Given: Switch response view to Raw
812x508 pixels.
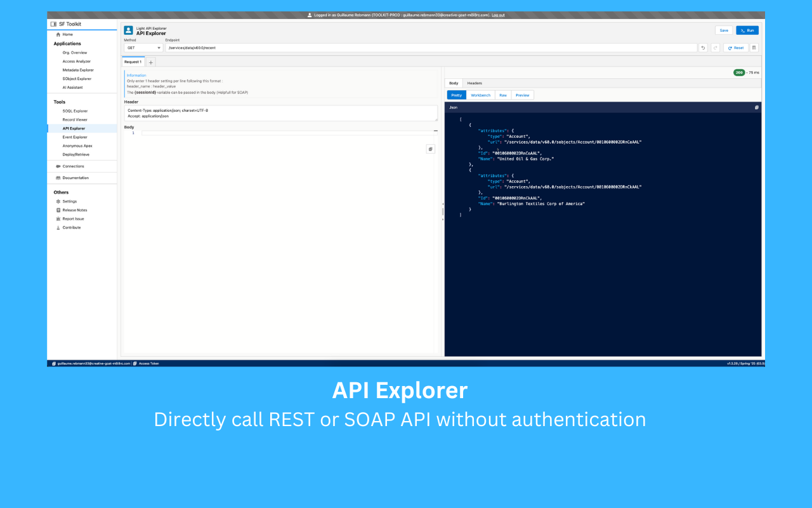Looking at the screenshot, I should click(502, 95).
